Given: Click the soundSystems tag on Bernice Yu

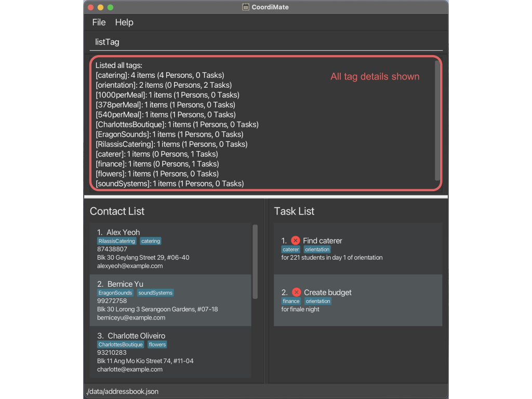Looking at the screenshot, I should click(155, 293).
